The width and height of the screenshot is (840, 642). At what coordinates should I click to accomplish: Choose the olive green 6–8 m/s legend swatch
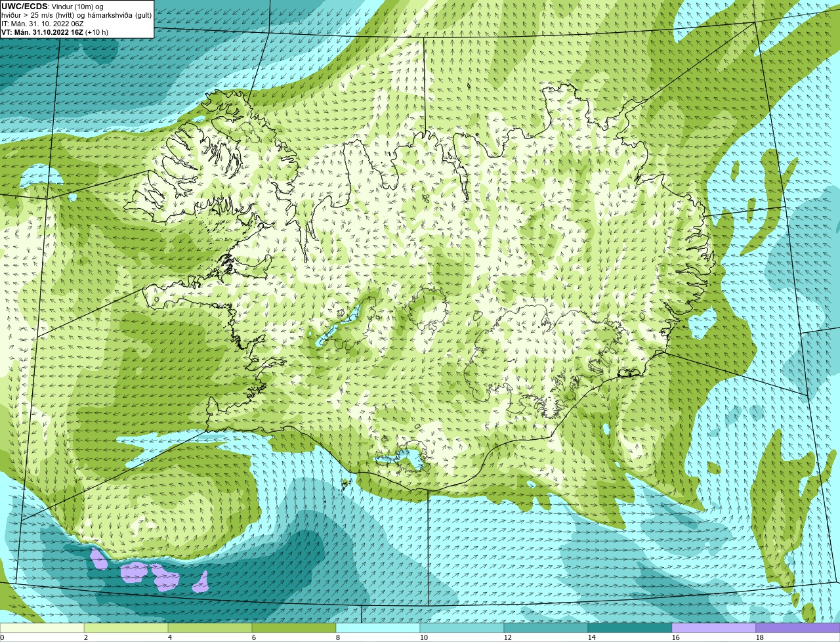point(294,628)
